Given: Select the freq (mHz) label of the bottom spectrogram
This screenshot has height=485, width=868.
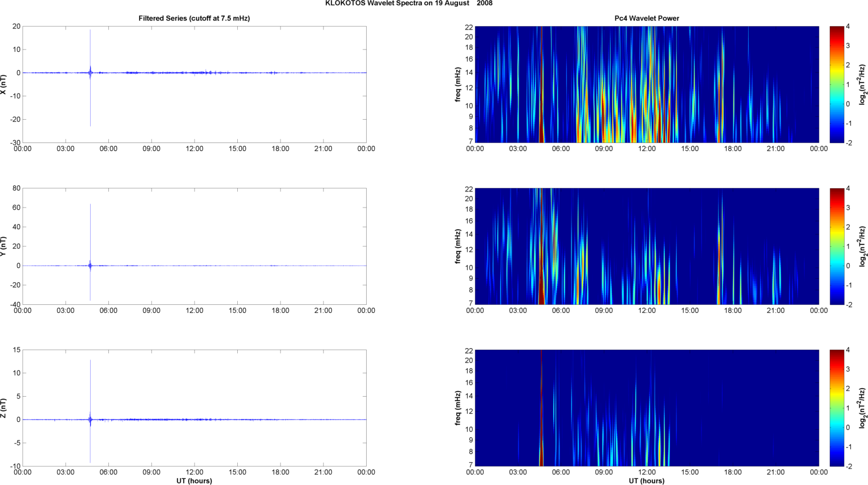Looking at the screenshot, I should pyautogui.click(x=458, y=408).
